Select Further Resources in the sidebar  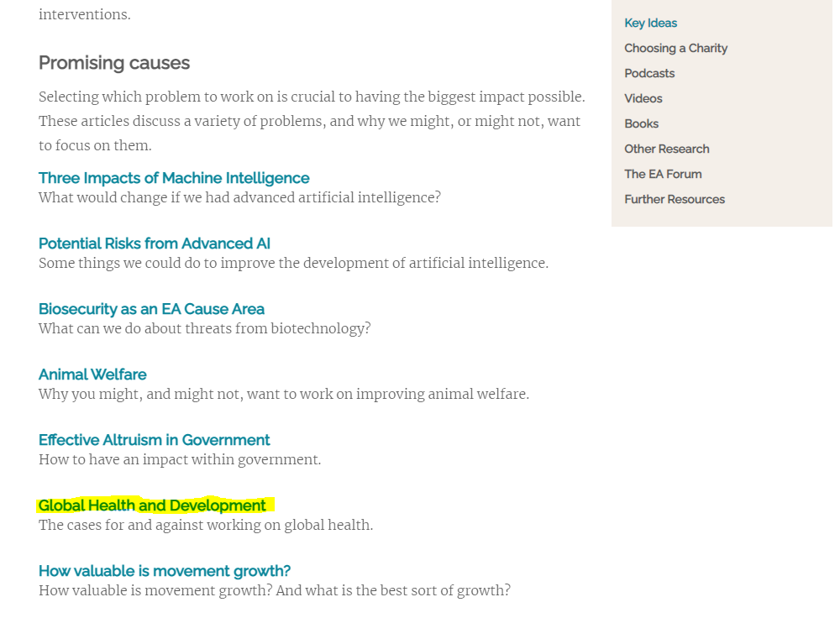(674, 199)
